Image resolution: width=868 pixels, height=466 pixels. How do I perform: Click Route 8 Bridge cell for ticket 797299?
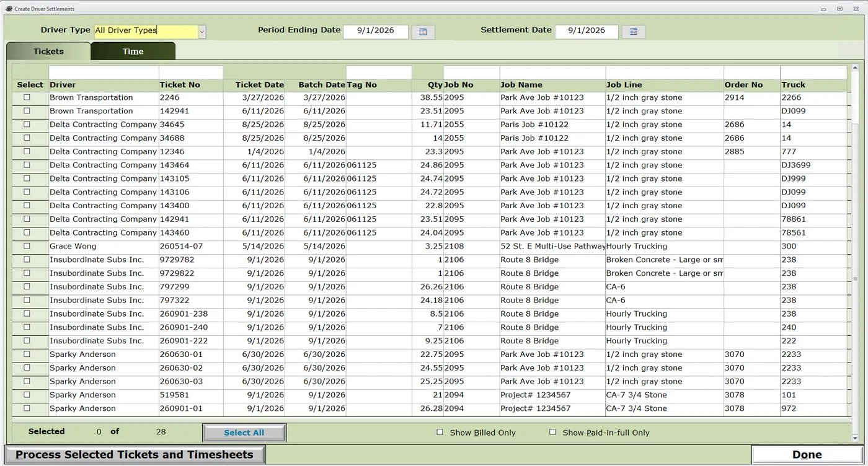click(552, 287)
